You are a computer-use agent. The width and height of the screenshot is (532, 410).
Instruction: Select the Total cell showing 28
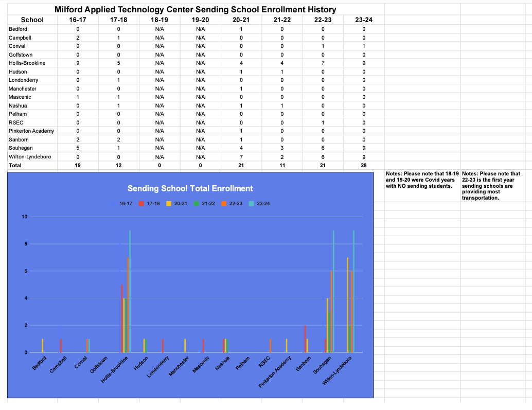click(x=364, y=165)
